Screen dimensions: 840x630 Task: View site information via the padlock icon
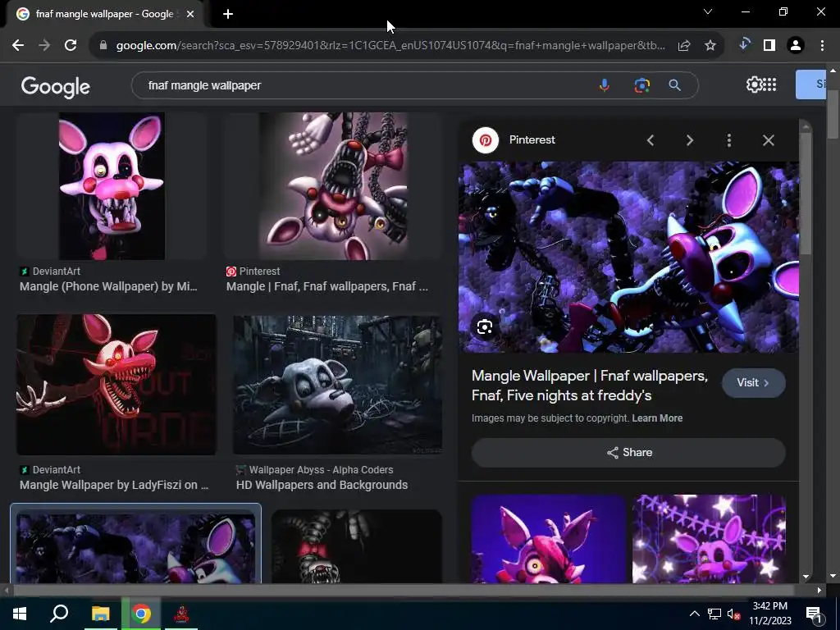[103, 46]
